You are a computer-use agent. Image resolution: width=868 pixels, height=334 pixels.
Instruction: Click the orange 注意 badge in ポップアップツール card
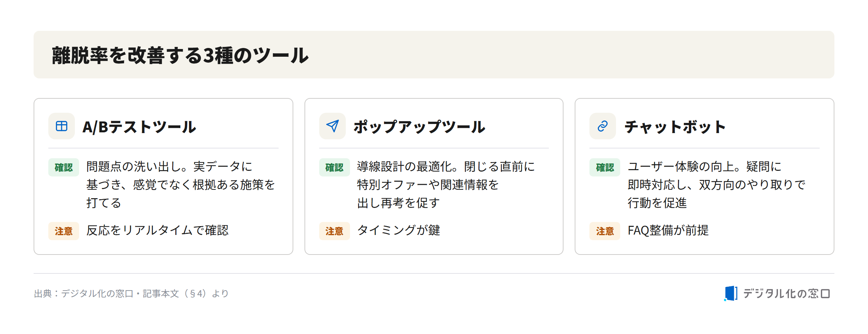pyautogui.click(x=335, y=231)
